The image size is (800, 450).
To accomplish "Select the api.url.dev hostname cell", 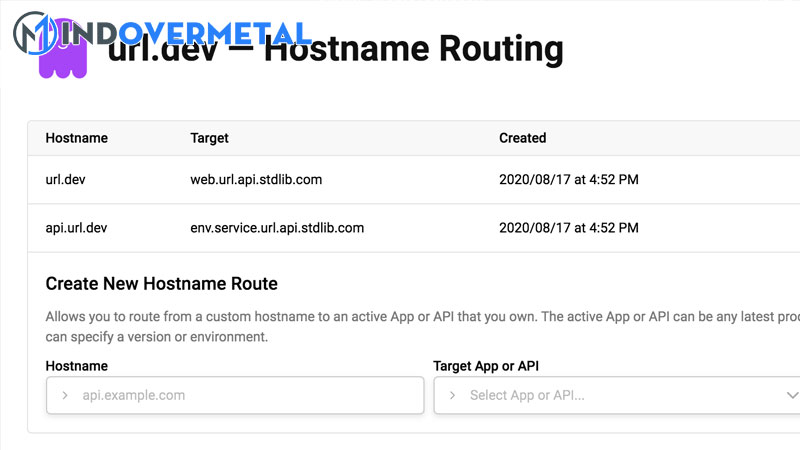I will coord(77,228).
